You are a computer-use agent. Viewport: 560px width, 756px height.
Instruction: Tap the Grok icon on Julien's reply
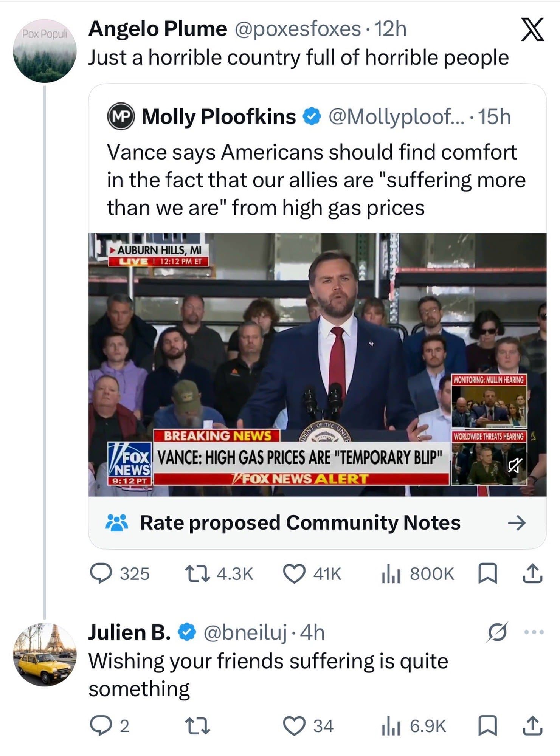(498, 632)
